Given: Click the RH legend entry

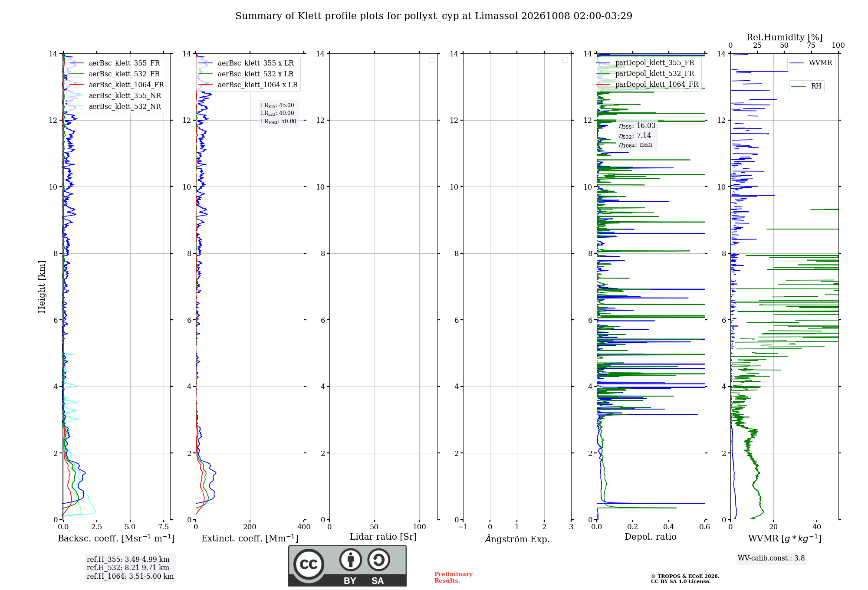Looking at the screenshot, I should [806, 86].
